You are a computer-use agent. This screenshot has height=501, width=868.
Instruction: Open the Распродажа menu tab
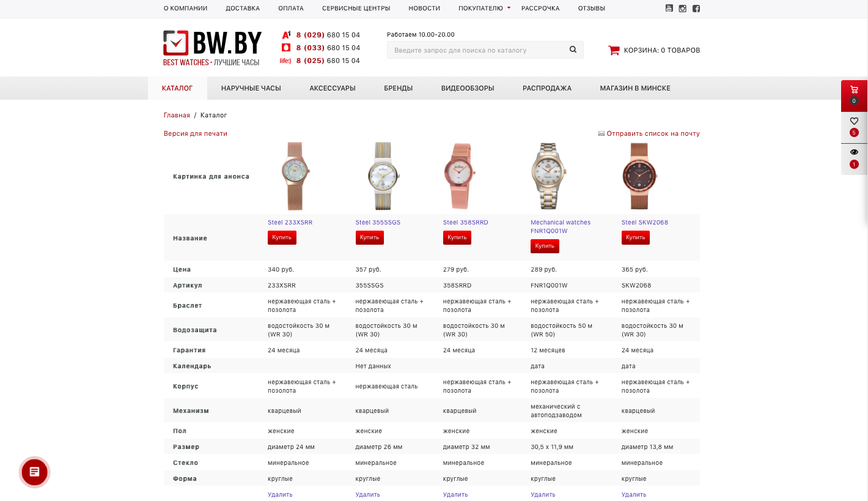point(547,88)
